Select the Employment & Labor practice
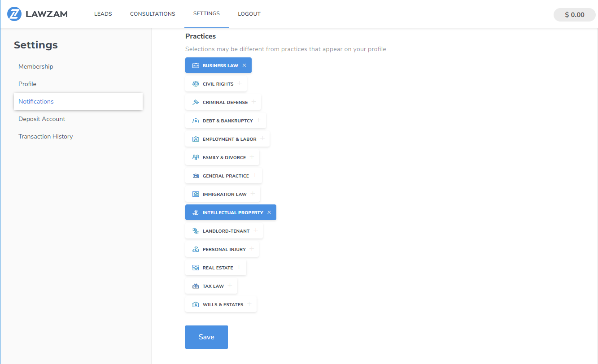 click(227, 139)
